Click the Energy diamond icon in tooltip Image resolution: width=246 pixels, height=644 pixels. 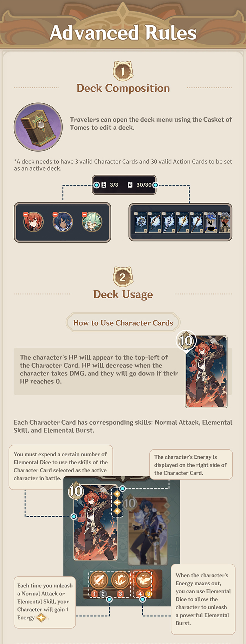(x=41, y=618)
